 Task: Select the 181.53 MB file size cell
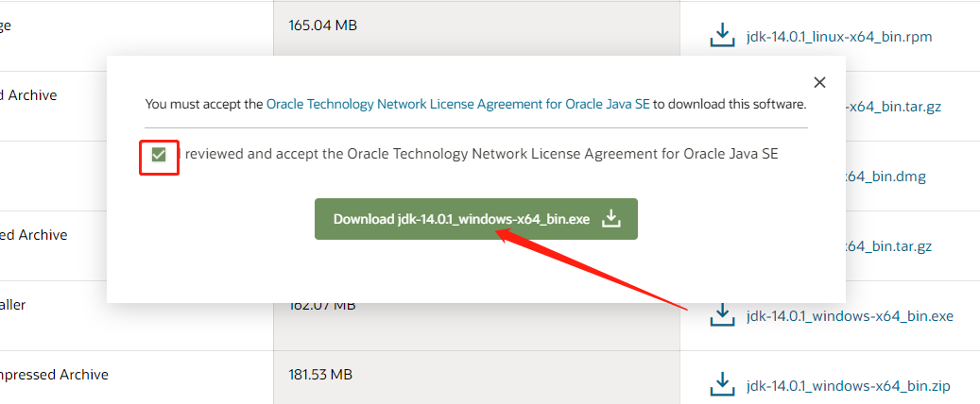click(x=476, y=378)
